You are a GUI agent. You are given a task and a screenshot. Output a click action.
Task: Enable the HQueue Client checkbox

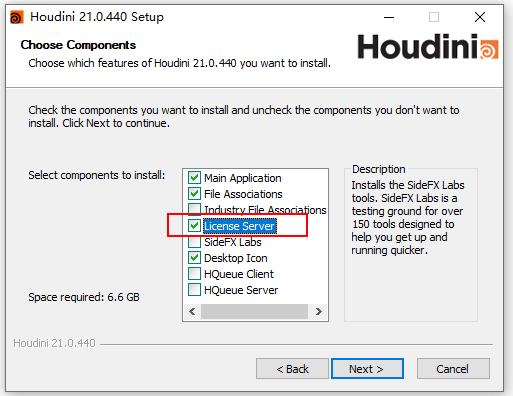[x=194, y=274]
